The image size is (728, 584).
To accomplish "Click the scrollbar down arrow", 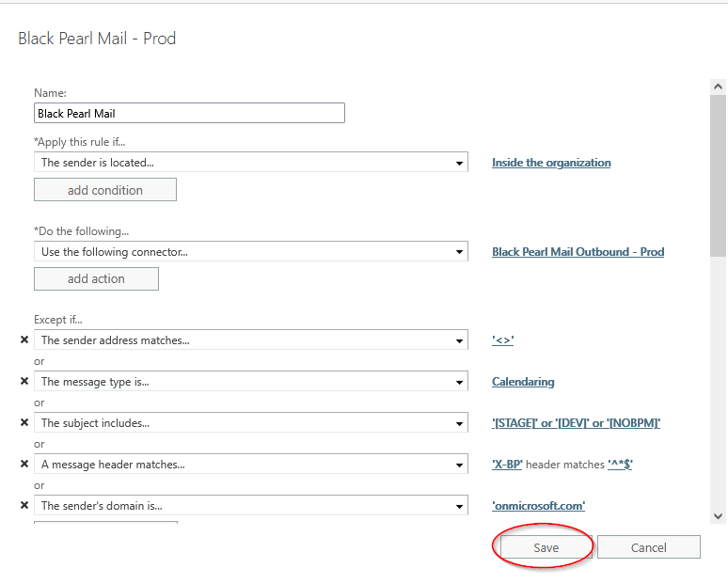I will (x=718, y=515).
